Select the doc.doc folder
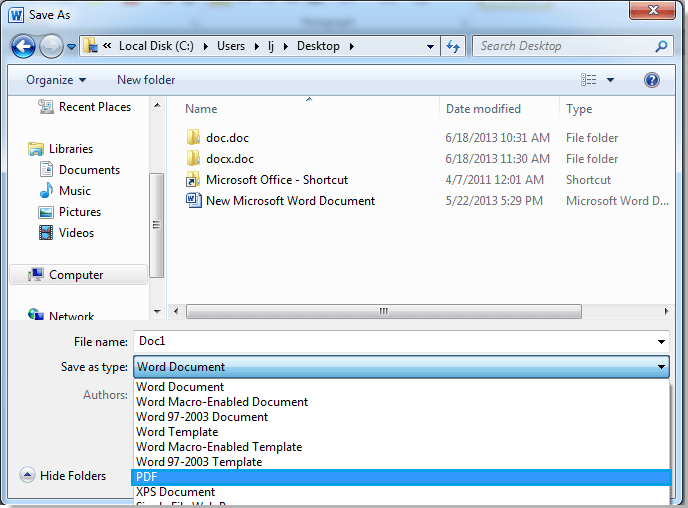Screen dimensions: 688x508 pos(218,138)
